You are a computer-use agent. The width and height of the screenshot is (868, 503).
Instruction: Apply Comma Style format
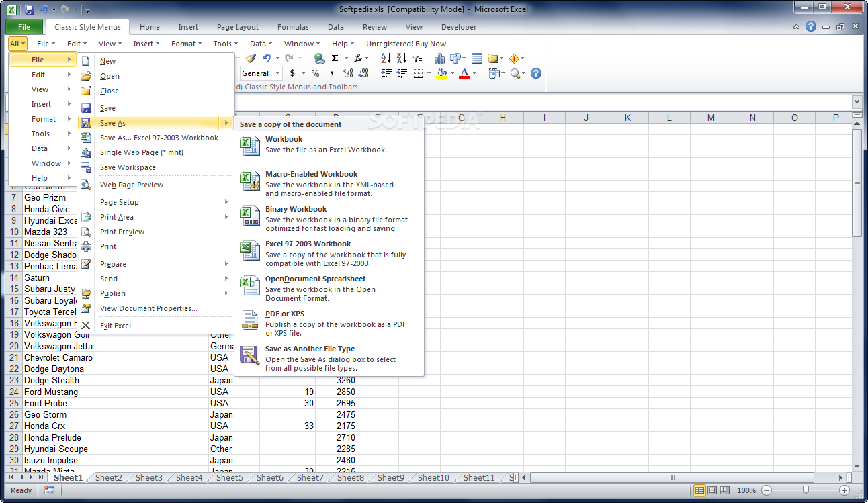click(331, 73)
